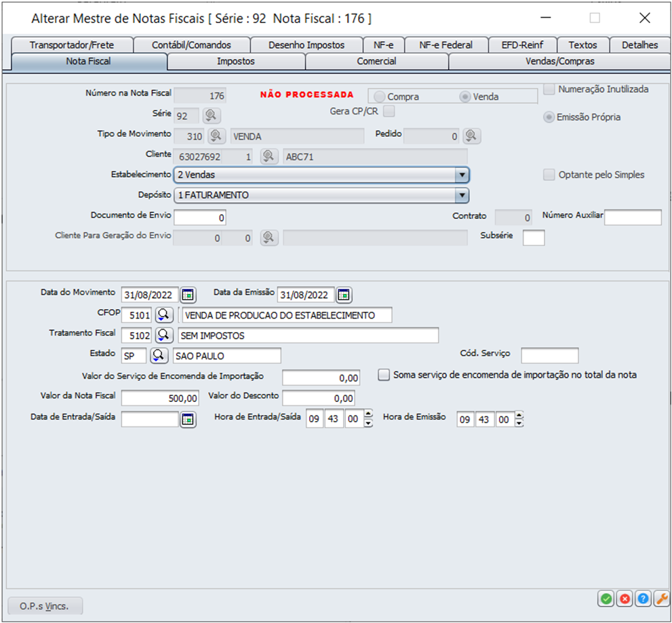Open the Desenho Impostos tab

tap(307, 45)
